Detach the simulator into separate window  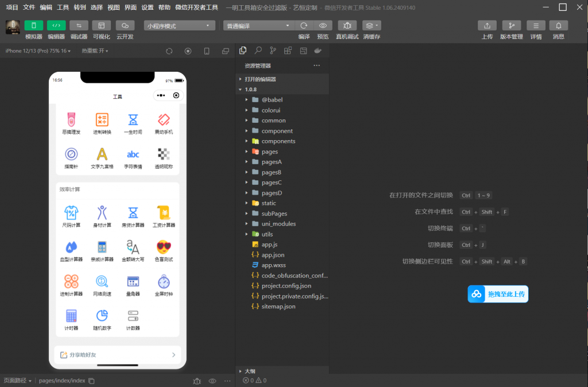[225, 51]
